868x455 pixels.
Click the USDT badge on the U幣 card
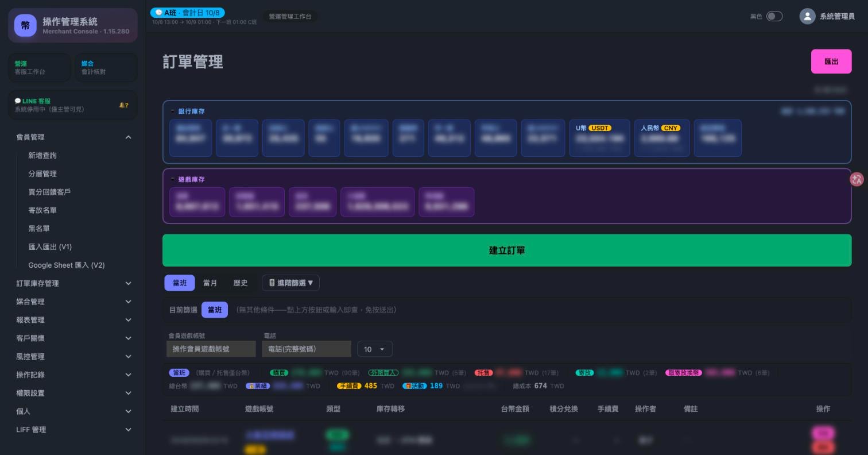600,128
